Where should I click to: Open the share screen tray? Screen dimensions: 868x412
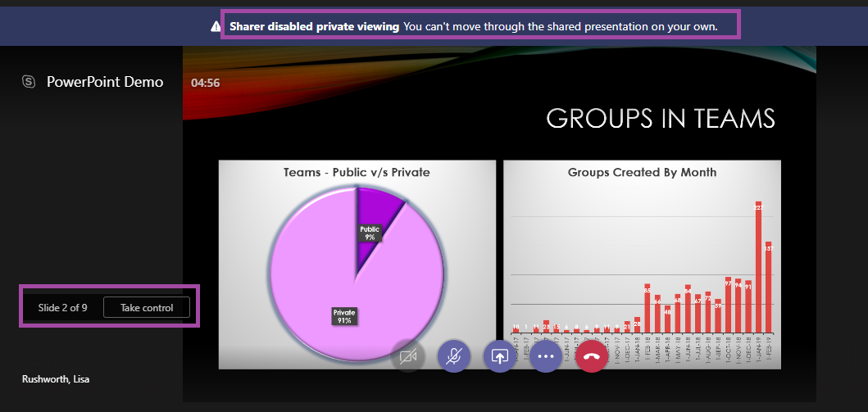pos(500,356)
